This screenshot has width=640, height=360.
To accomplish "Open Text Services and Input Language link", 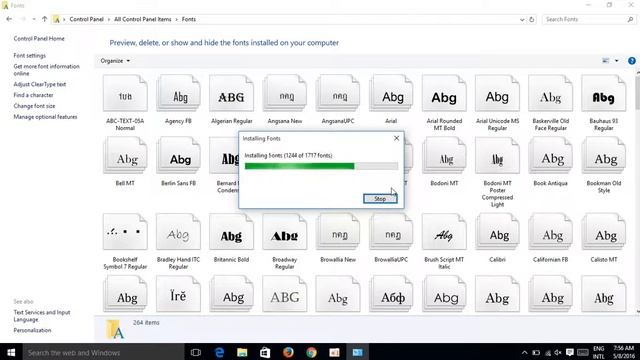I will 42,316.
